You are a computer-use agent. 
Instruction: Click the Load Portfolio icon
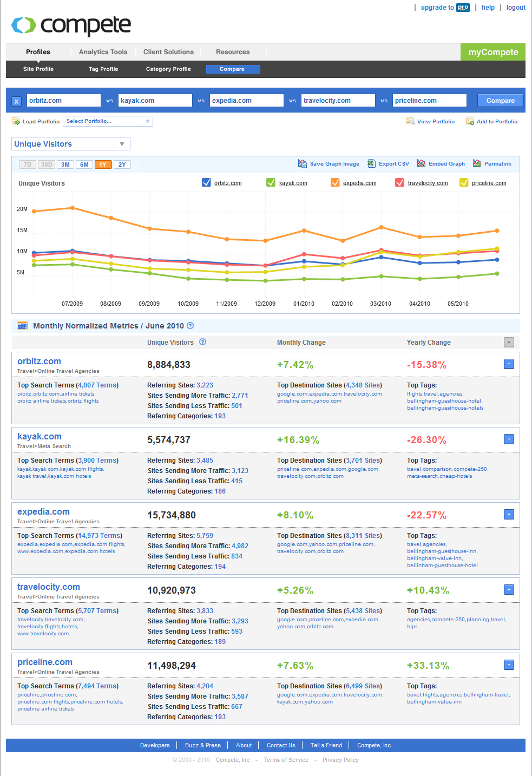[x=16, y=121]
